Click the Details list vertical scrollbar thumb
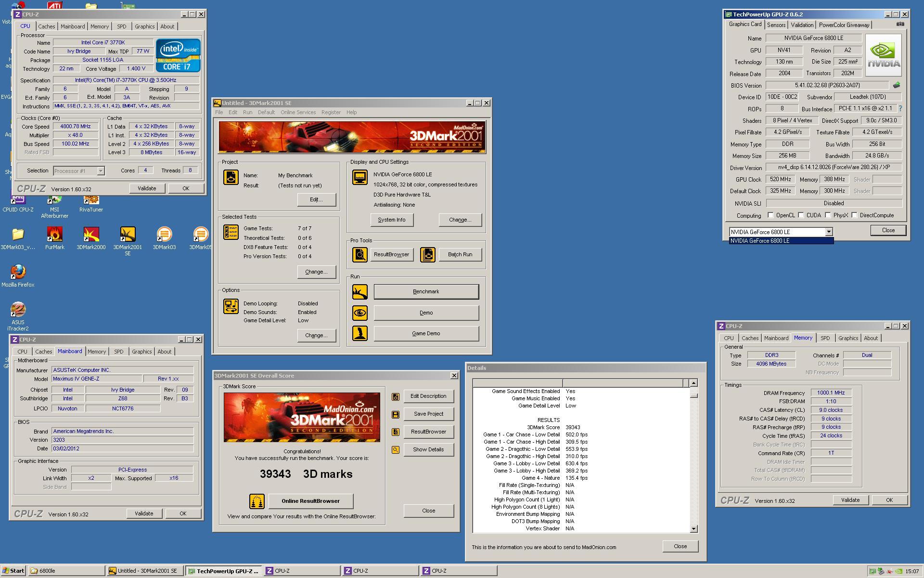This screenshot has width=924, height=578. (693, 395)
